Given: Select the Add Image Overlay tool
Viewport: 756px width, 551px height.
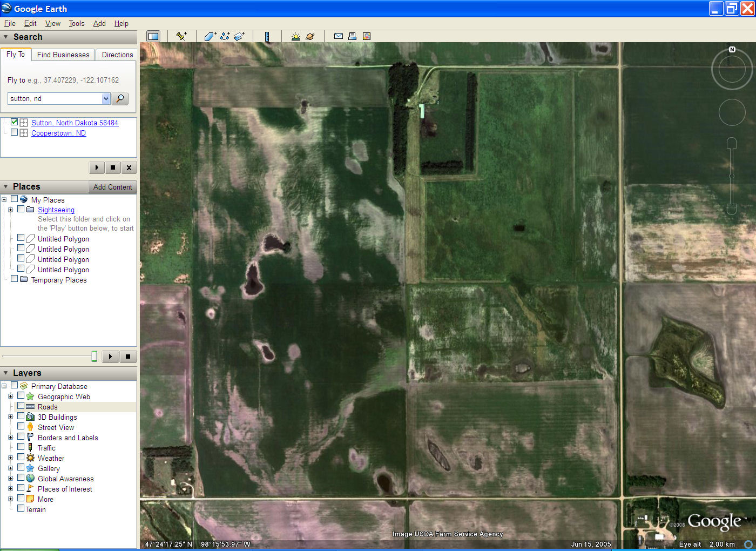Looking at the screenshot, I should pyautogui.click(x=239, y=36).
